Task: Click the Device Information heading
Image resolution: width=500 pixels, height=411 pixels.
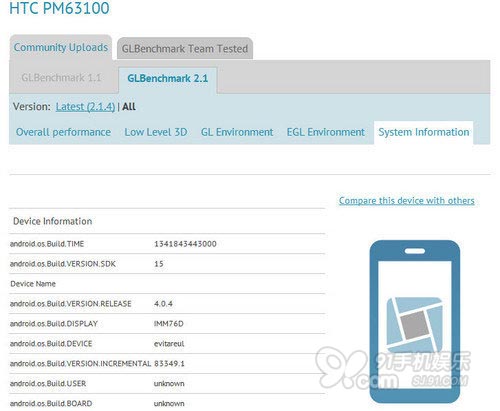Action: tap(53, 221)
